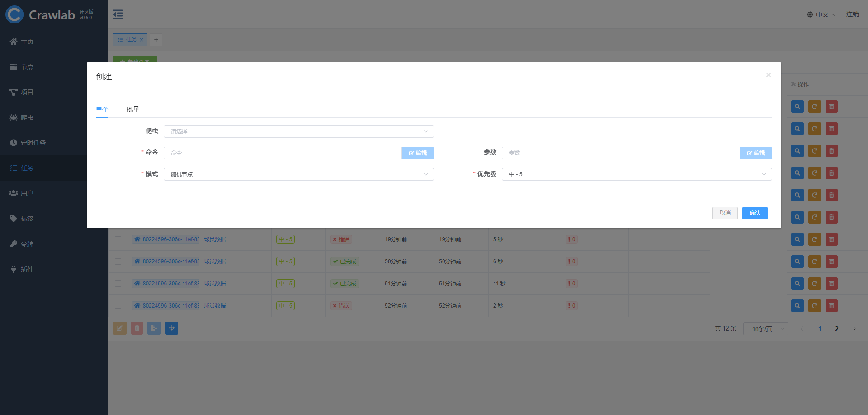Switch to the 批量 tab

pos(133,109)
